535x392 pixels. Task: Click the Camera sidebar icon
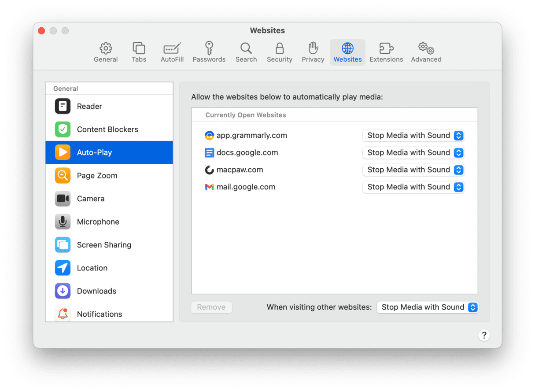pos(63,199)
